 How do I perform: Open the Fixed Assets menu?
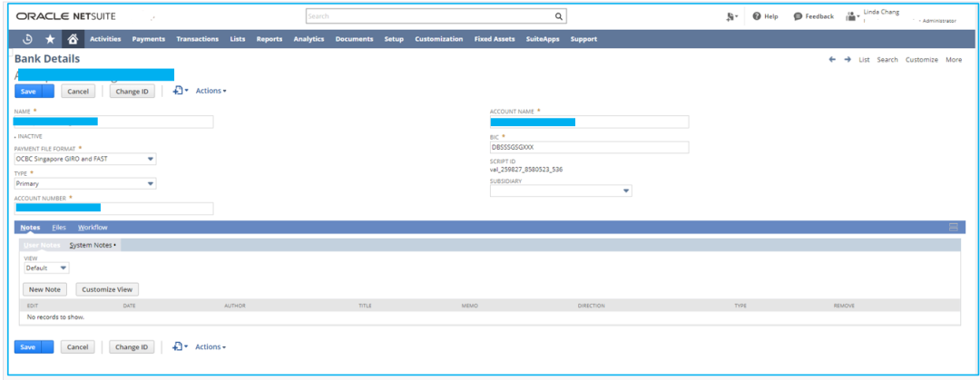[495, 39]
